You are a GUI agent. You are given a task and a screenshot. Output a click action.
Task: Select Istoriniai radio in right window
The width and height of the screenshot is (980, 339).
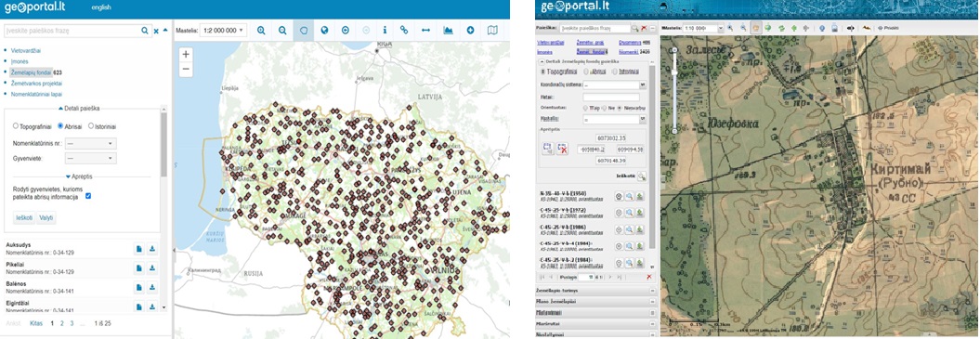tap(614, 72)
